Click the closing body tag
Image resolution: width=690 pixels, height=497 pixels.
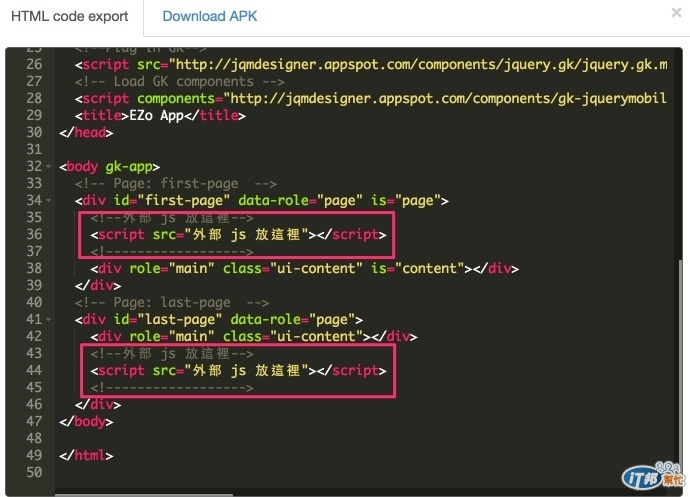click(86, 421)
